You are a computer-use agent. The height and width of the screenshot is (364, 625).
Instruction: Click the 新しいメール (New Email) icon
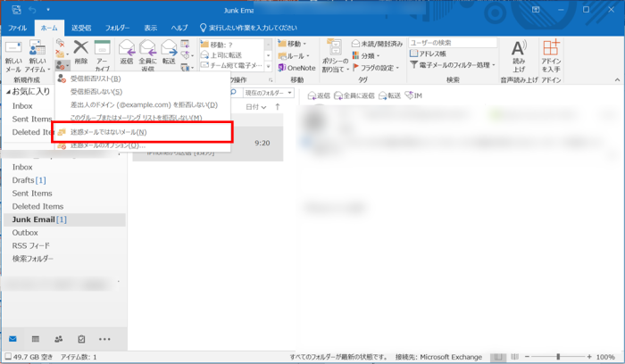(x=13, y=55)
